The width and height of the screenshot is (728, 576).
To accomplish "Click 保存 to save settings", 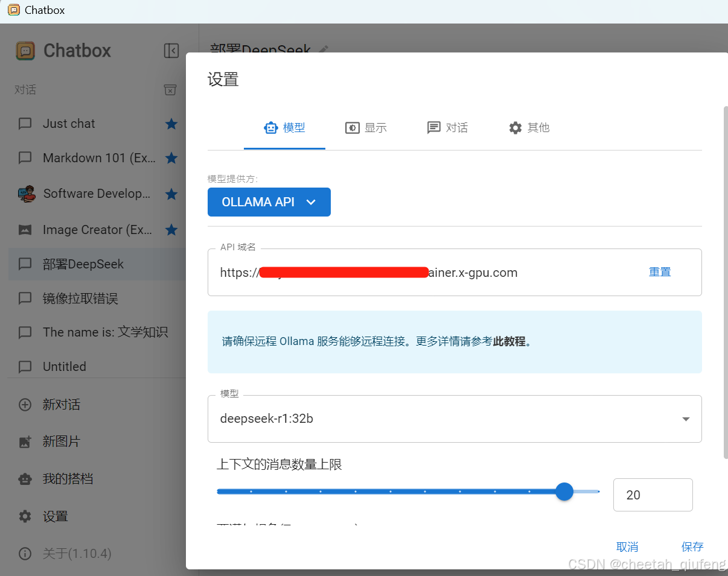I will (692, 546).
